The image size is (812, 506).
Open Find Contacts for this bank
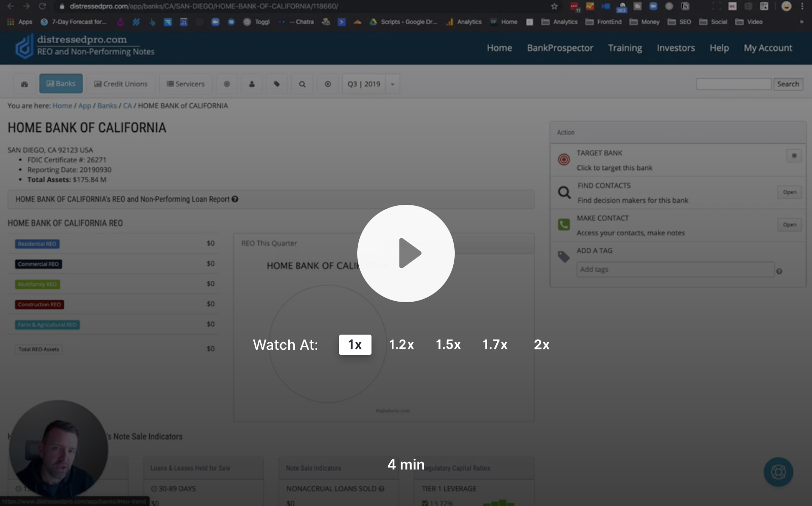(x=789, y=192)
